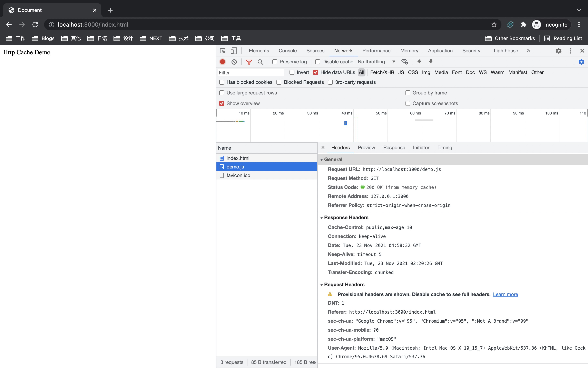
Task: Open the tab search chevron
Action: [579, 10]
